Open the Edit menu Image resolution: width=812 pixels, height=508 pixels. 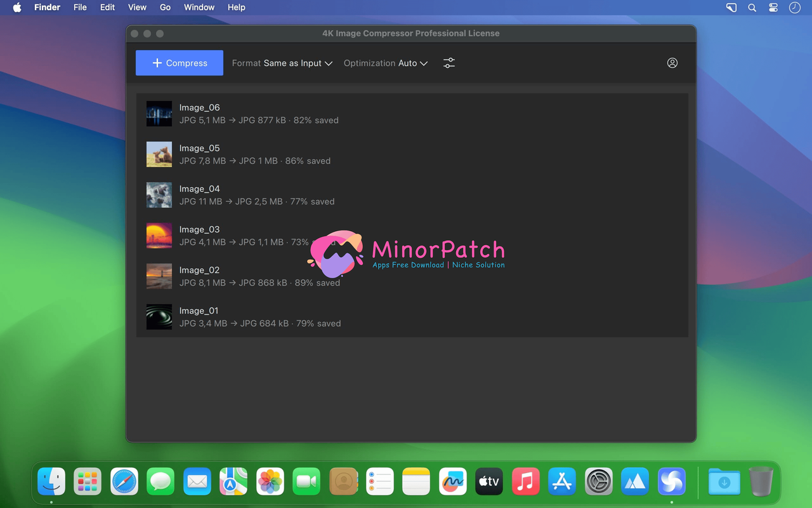108,8
